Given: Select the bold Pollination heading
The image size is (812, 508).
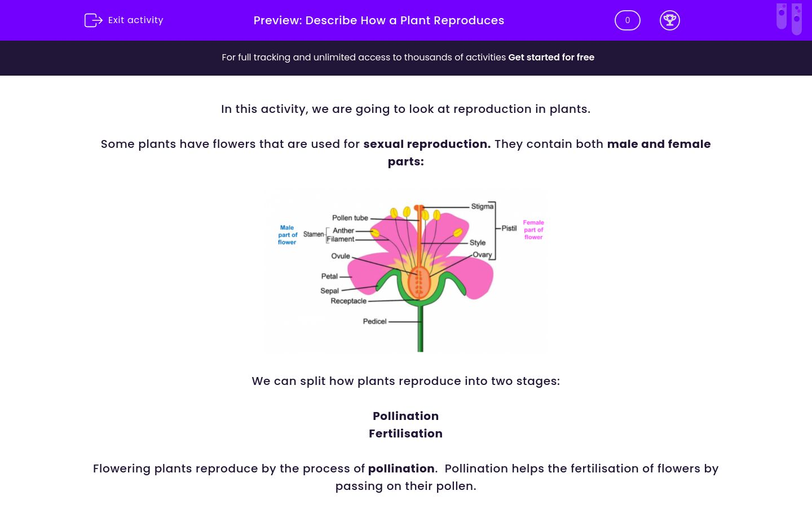Looking at the screenshot, I should [x=405, y=416].
